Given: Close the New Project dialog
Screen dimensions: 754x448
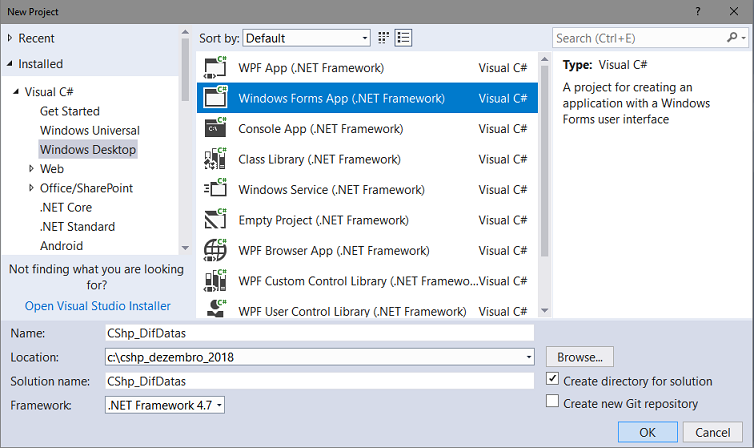Looking at the screenshot, I should pyautogui.click(x=734, y=12).
